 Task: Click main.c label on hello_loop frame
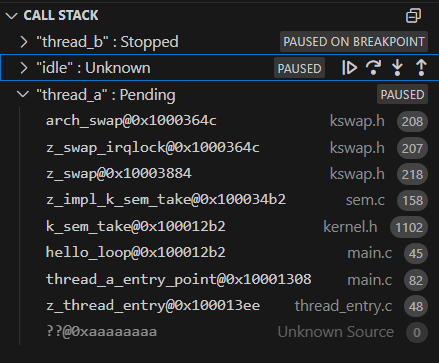coord(369,253)
